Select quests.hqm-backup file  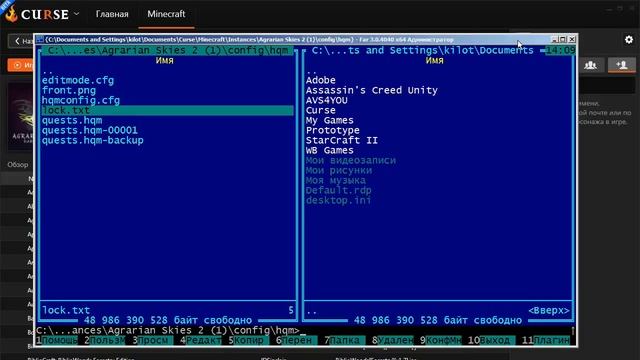pos(93,140)
